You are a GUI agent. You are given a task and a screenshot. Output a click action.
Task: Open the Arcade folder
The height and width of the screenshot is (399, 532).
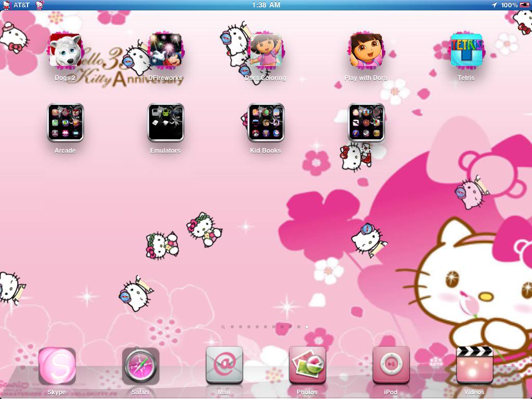[x=65, y=123]
